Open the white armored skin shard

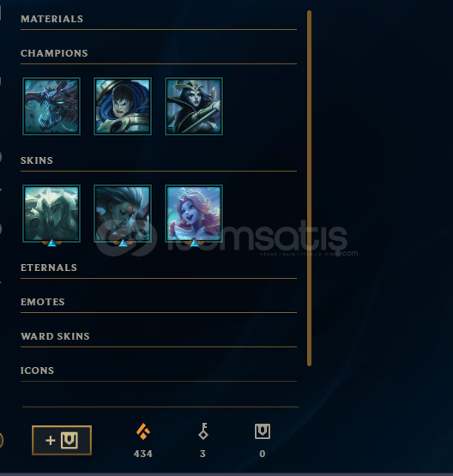pos(51,214)
